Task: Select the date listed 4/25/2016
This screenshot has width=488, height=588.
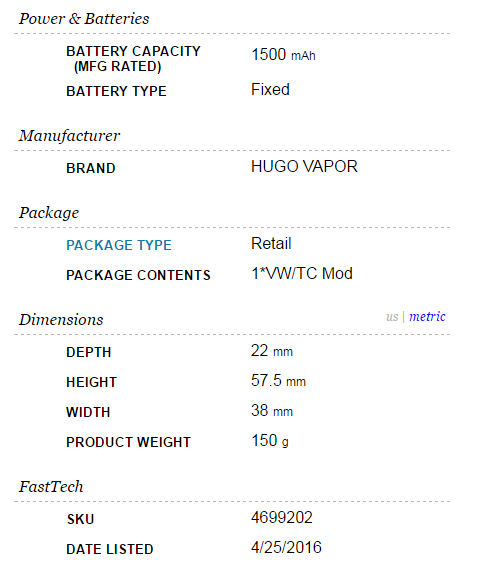Action: [286, 548]
